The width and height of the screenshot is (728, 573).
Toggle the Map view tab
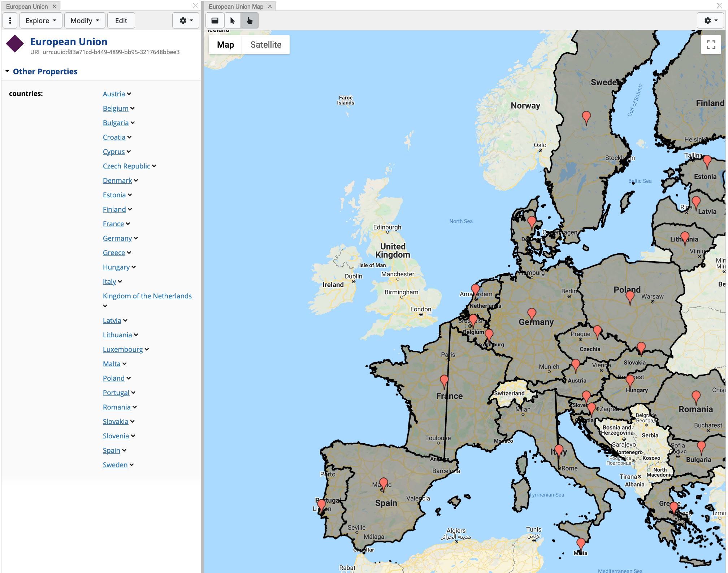click(x=226, y=44)
